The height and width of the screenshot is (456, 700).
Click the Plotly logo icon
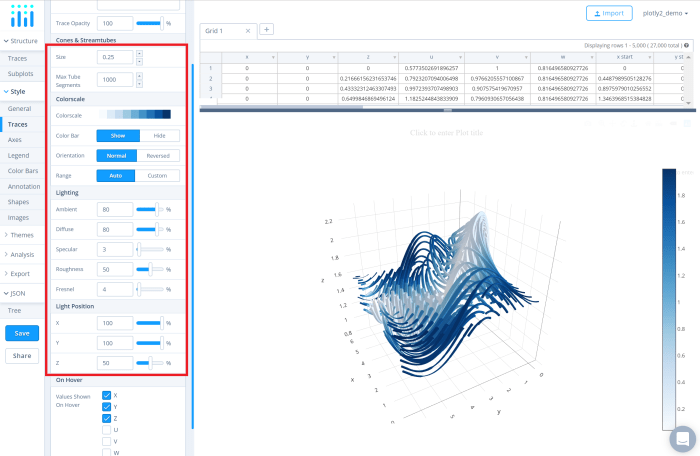22,16
